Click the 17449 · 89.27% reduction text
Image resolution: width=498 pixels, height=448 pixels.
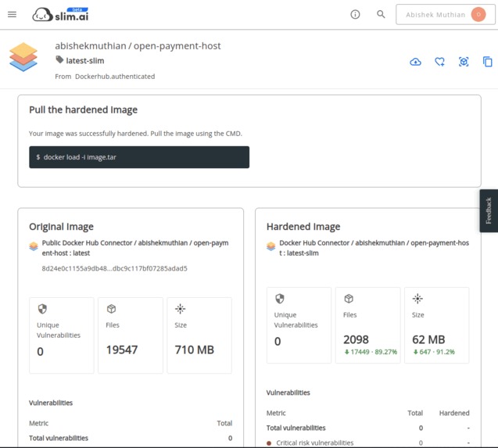[371, 352]
